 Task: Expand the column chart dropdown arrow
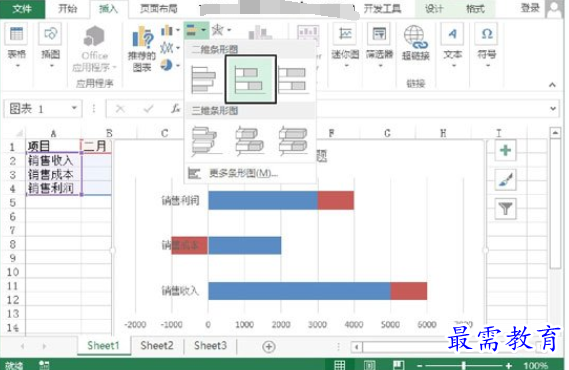[178, 30]
